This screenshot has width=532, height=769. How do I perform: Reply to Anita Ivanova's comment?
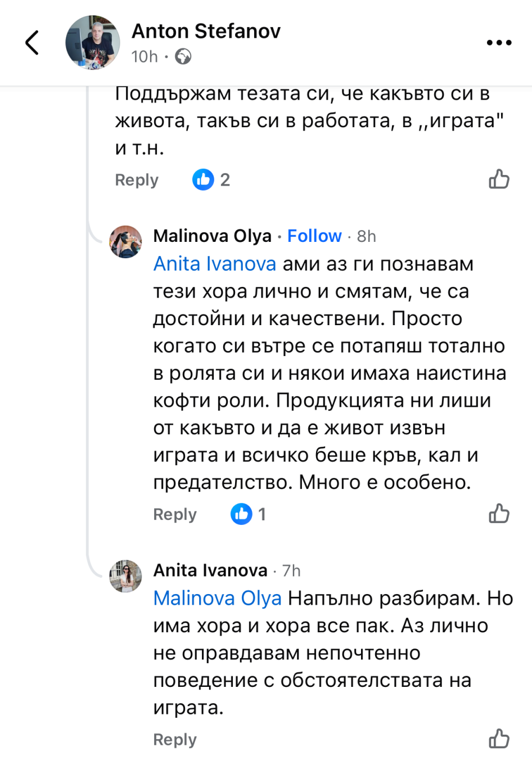[175, 739]
